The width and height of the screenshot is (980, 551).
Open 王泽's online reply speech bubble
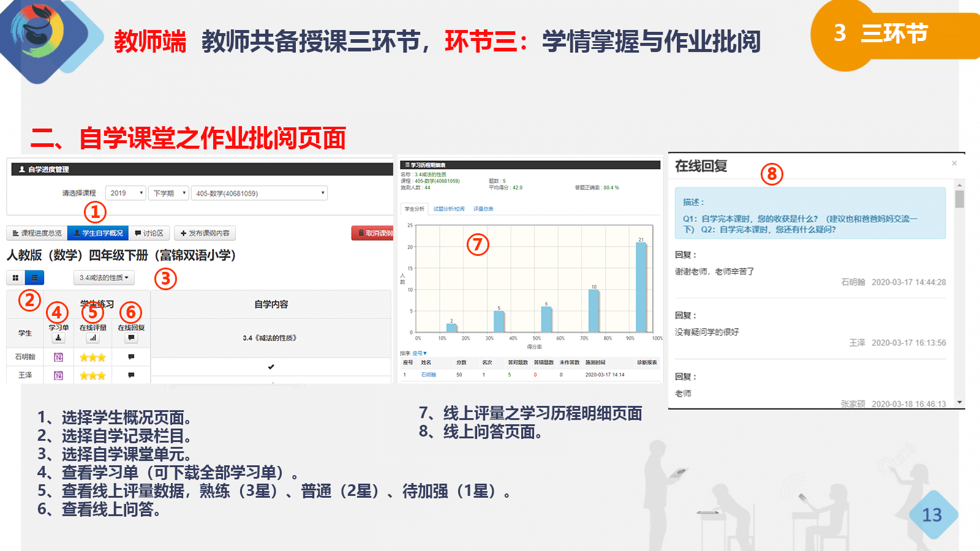131,375
